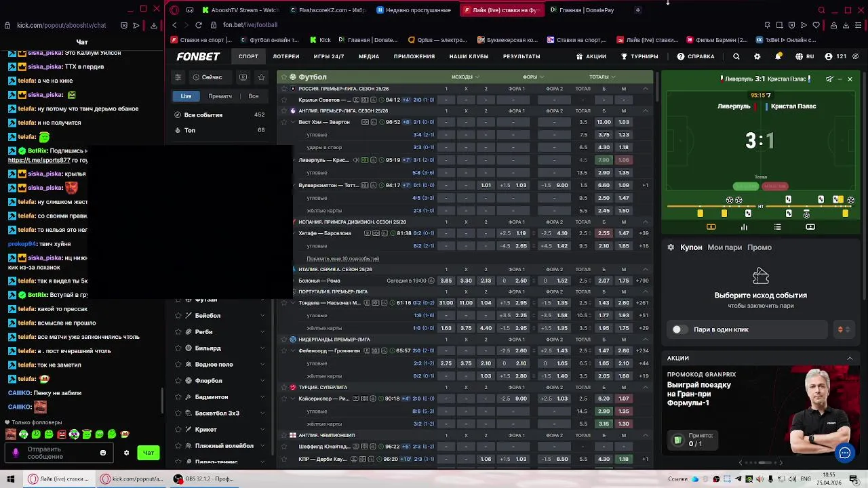The width and height of the screenshot is (868, 488).
Task: Collapse Акции promo panel
Action: point(850,359)
